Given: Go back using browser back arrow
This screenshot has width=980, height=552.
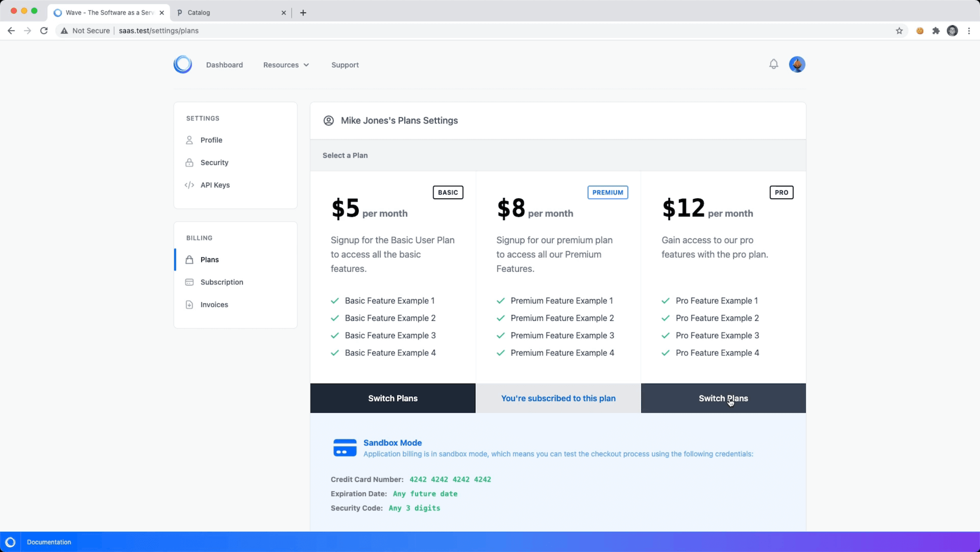Looking at the screenshot, I should click(x=11, y=31).
